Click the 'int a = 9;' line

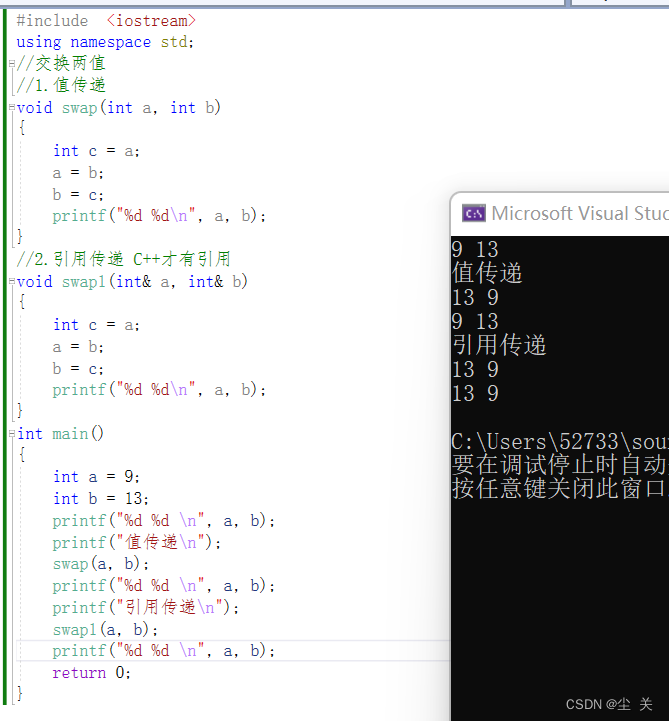[x=96, y=477]
